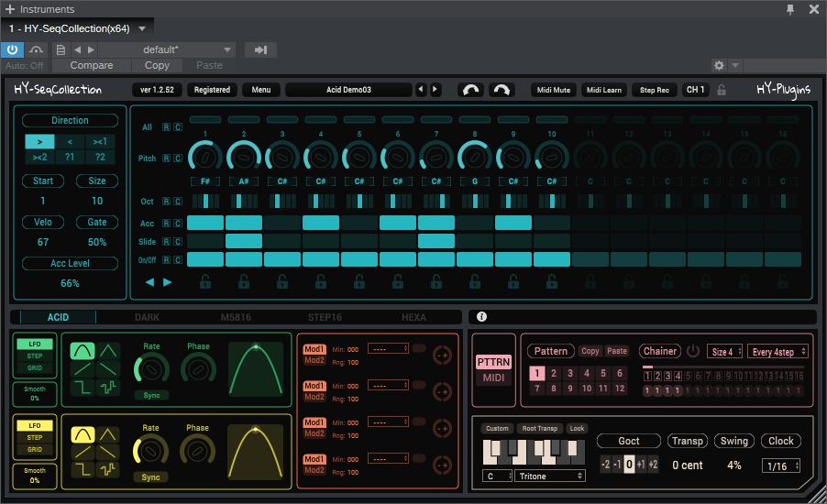The image size is (827, 504).
Task: Click the Compare button
Action: [x=92, y=65]
